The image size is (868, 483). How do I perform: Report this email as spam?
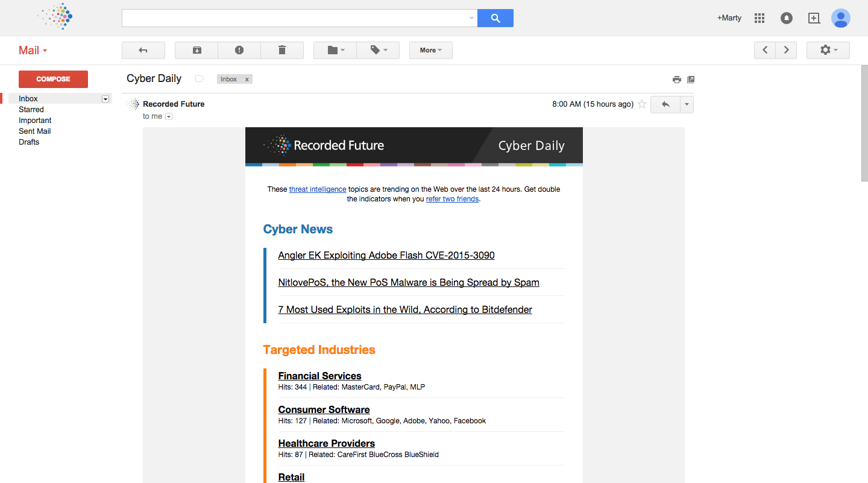point(239,50)
